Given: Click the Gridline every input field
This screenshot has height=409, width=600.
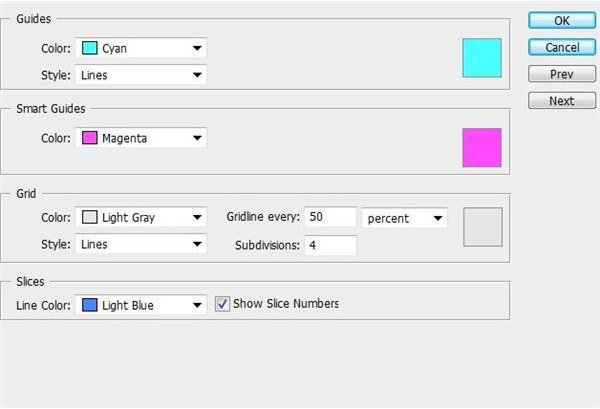Looking at the screenshot, I should pyautogui.click(x=331, y=217).
